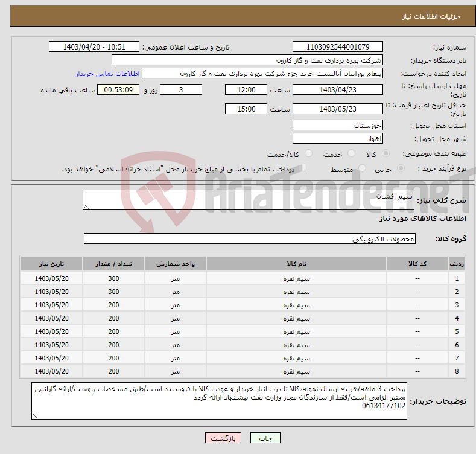Click the delivery city field اهواز
The width and height of the screenshot is (476, 454).
pos(338,139)
